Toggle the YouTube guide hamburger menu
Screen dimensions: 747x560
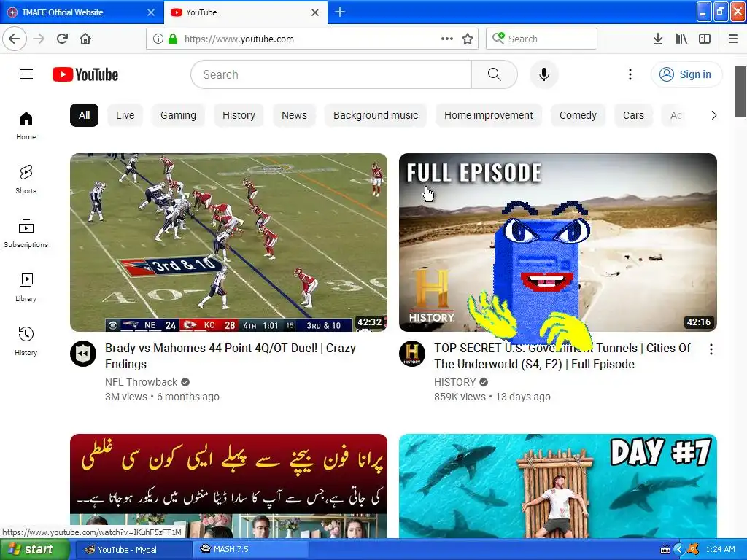26,74
